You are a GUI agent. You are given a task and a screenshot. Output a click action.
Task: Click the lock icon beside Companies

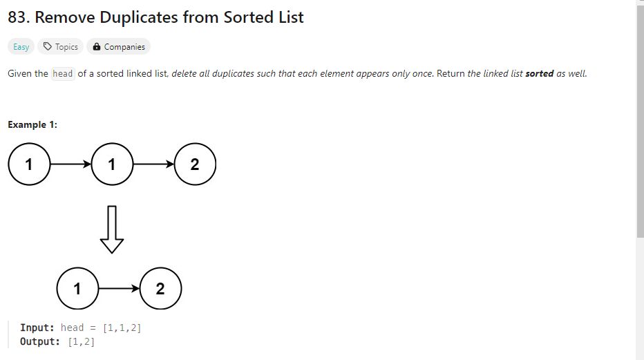pyautogui.click(x=97, y=46)
